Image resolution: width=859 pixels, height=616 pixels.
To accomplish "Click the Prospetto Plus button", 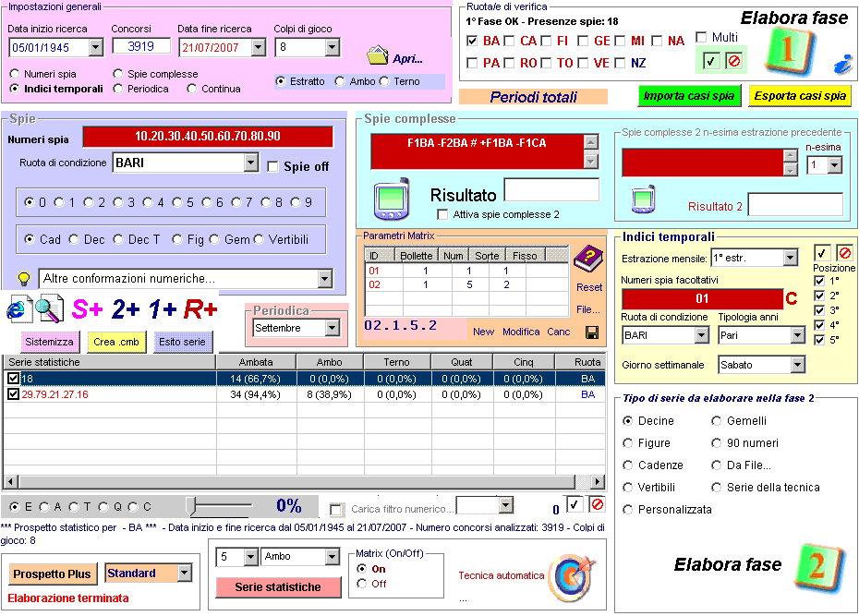I will (x=52, y=574).
